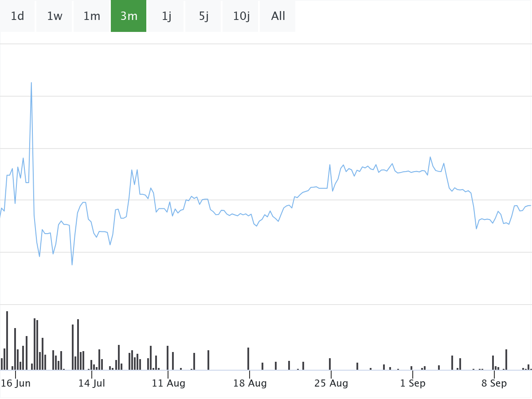Show the 10j range chart

pos(241,16)
